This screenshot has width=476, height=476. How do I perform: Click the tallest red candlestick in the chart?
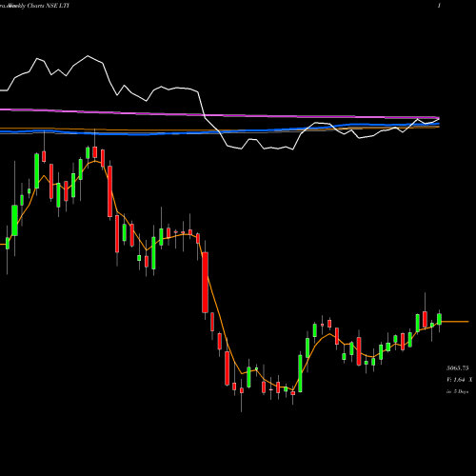(x=206, y=283)
